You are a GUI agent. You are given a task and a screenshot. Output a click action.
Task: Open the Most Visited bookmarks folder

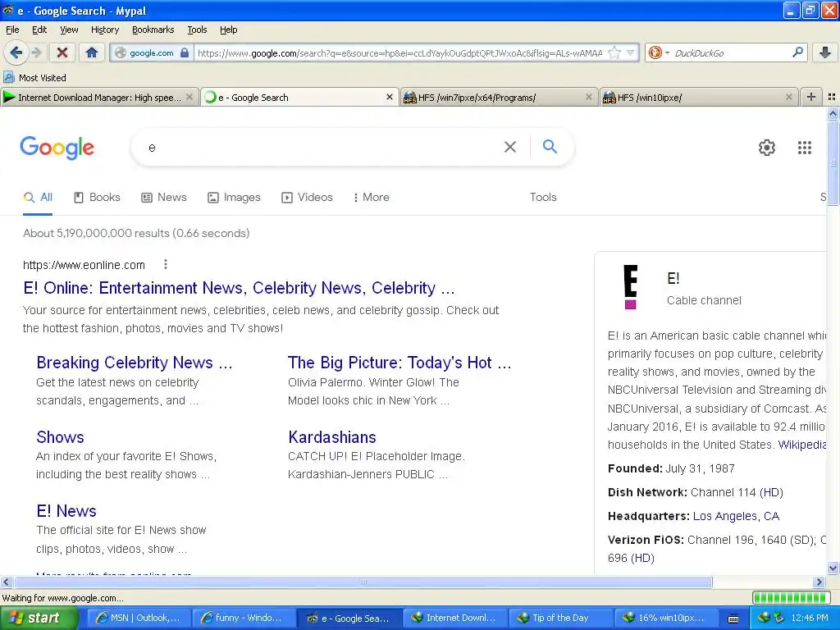[34, 78]
